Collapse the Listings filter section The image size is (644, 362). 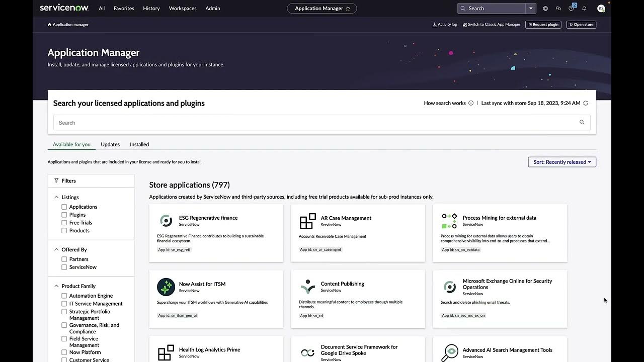[x=56, y=197]
